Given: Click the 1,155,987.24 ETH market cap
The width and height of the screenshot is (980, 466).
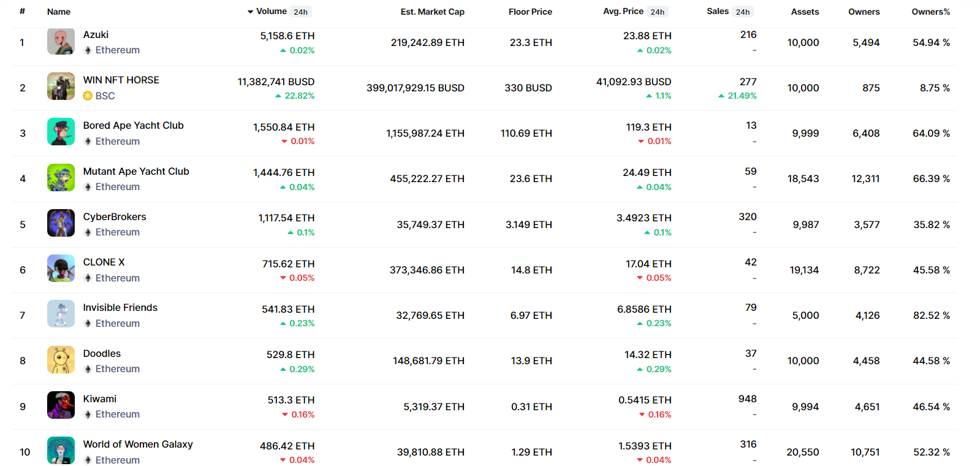Looking at the screenshot, I should [425, 133].
